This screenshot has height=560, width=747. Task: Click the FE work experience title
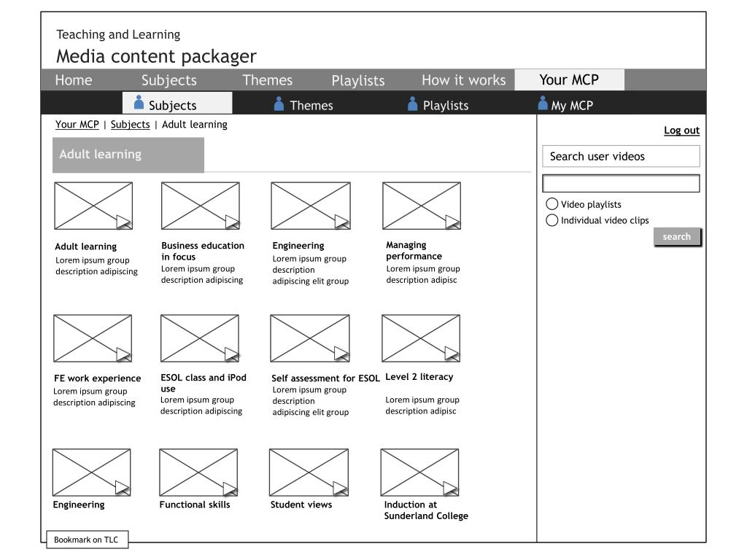(98, 378)
